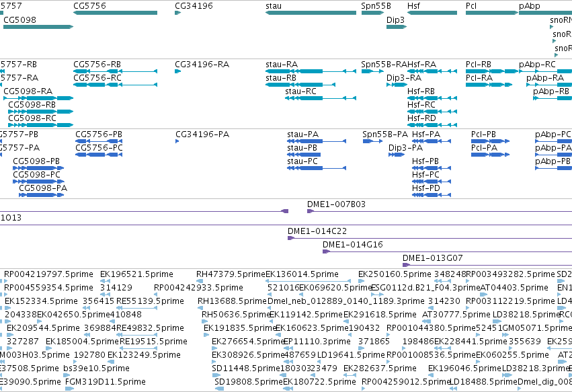
Task: Select the CG5756 gene feature
Action: (116, 13)
